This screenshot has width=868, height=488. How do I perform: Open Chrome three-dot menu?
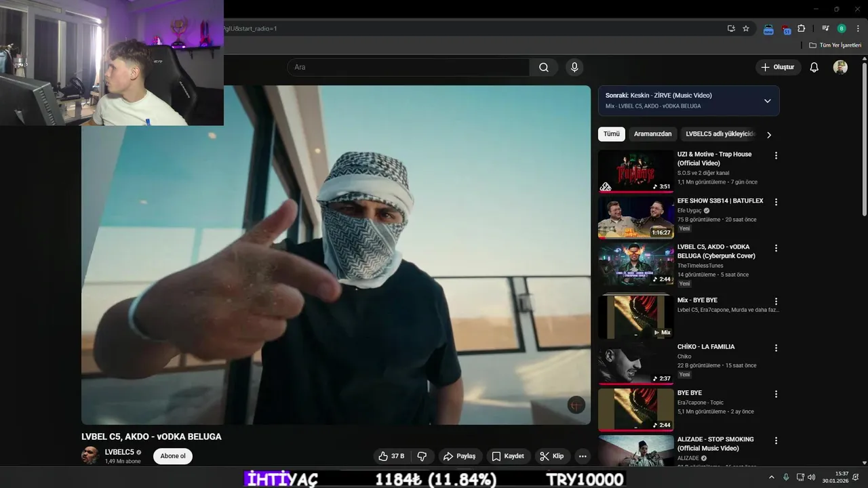tap(858, 28)
